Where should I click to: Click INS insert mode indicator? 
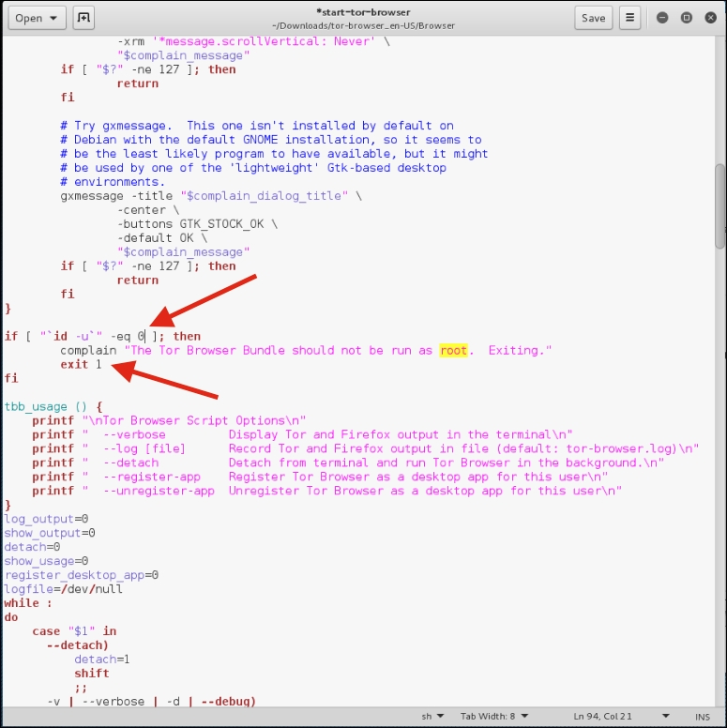coord(702,717)
